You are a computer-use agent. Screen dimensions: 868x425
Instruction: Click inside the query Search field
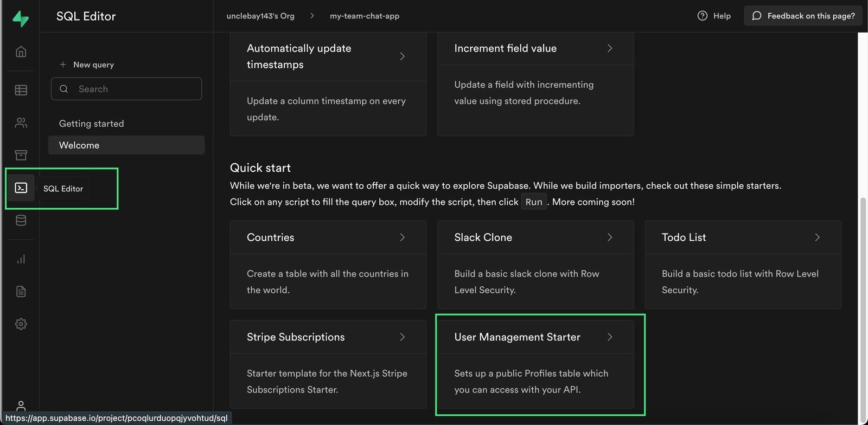126,89
